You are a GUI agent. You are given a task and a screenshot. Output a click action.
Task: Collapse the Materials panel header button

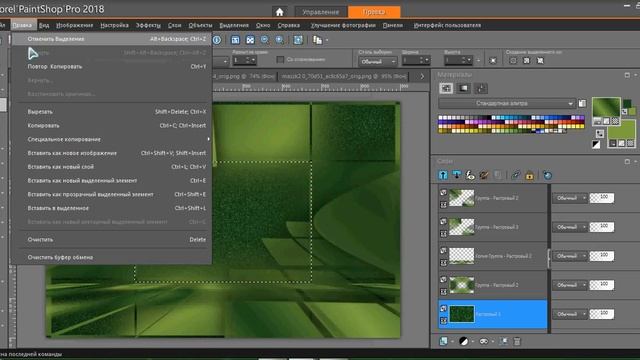tap(627, 75)
